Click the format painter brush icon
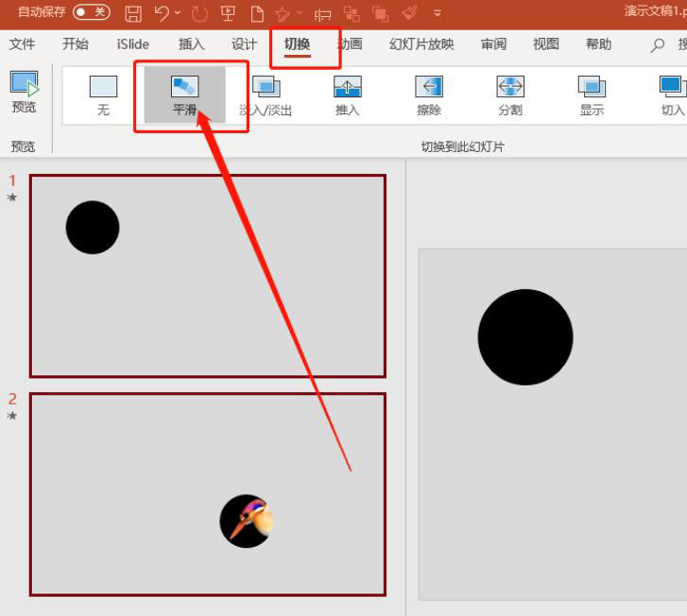The width and height of the screenshot is (687, 616). click(410, 12)
